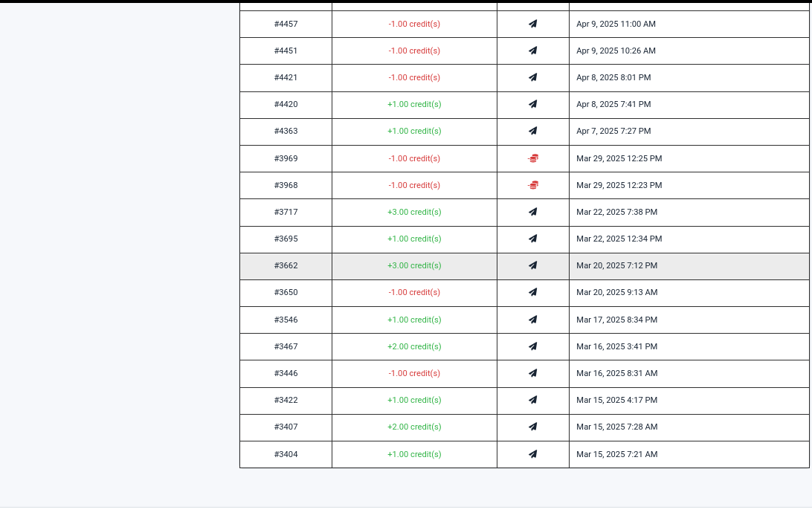
Task: Click the date Mar 29, 2025 12:23 PM
Action: point(619,185)
